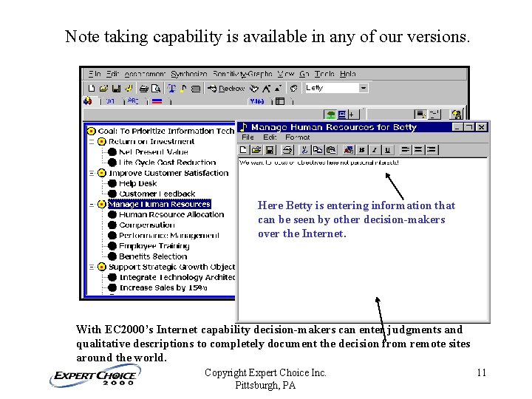
Task: Click the yellow figure icon at far right
Action: 457,115
